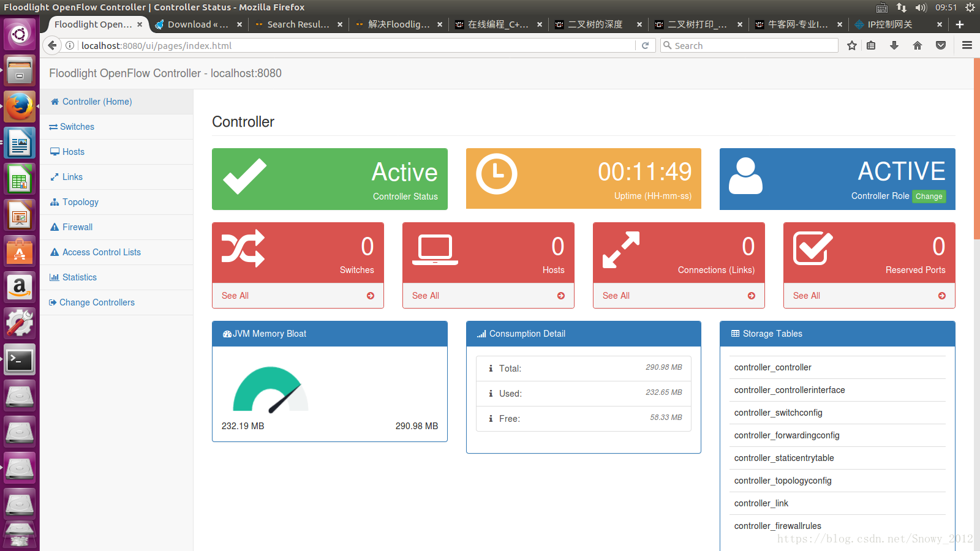Open System Settings from the launcher
The image size is (980, 551).
pos(20,323)
